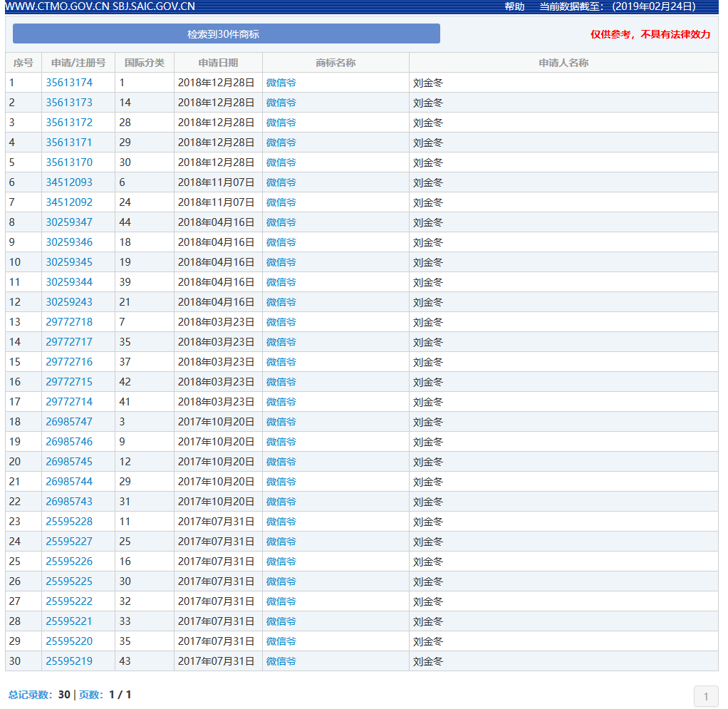View trademark record 26985743
728x709 pixels.
[x=69, y=502]
